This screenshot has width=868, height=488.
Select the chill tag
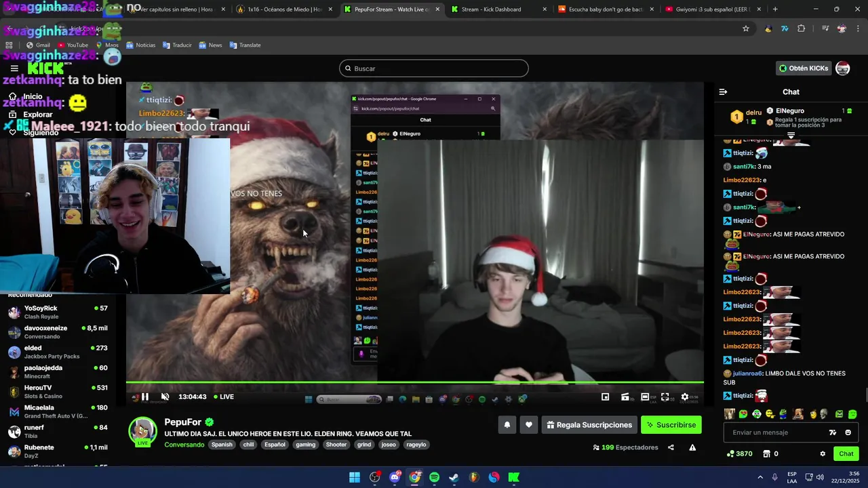pyautogui.click(x=249, y=445)
